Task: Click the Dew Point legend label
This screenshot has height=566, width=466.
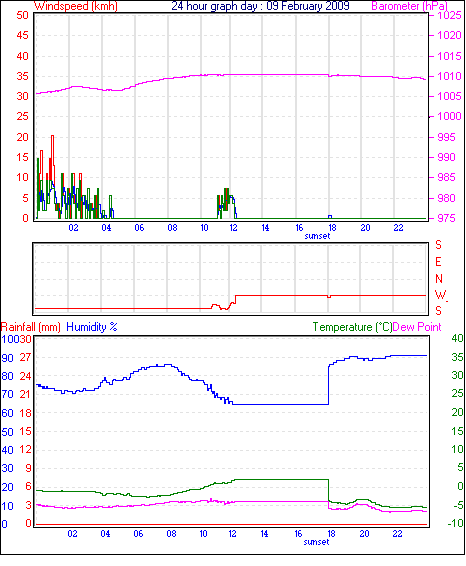Action: (417, 327)
